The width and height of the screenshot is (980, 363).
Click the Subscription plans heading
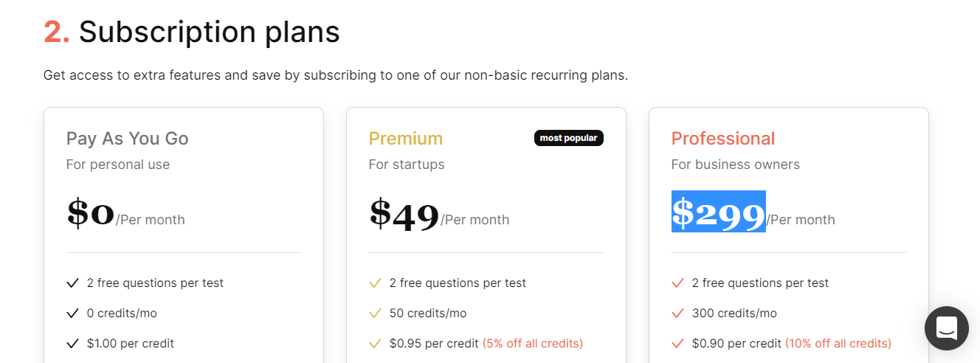(209, 32)
